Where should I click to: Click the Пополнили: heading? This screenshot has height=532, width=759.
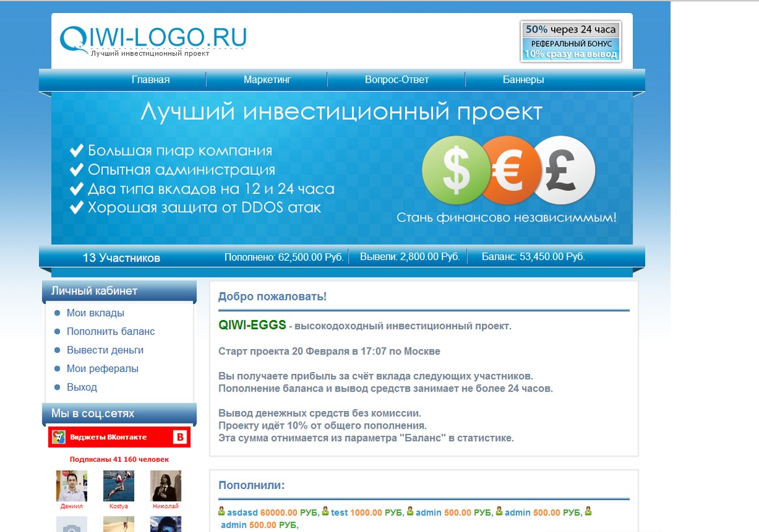coord(252,485)
